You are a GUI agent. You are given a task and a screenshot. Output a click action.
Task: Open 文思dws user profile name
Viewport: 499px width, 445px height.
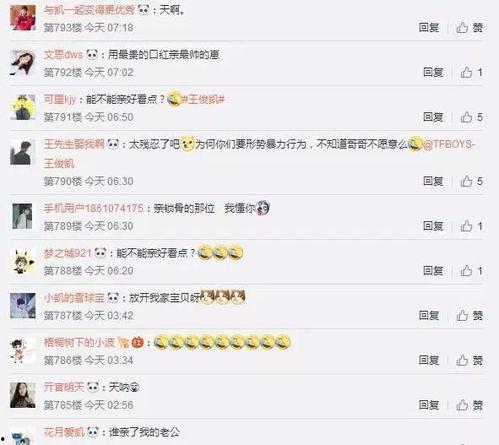[x=63, y=54]
